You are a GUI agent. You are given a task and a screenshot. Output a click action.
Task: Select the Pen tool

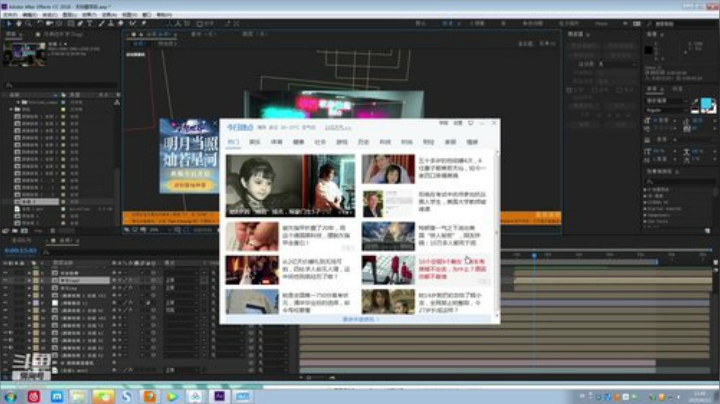pyautogui.click(x=80, y=23)
